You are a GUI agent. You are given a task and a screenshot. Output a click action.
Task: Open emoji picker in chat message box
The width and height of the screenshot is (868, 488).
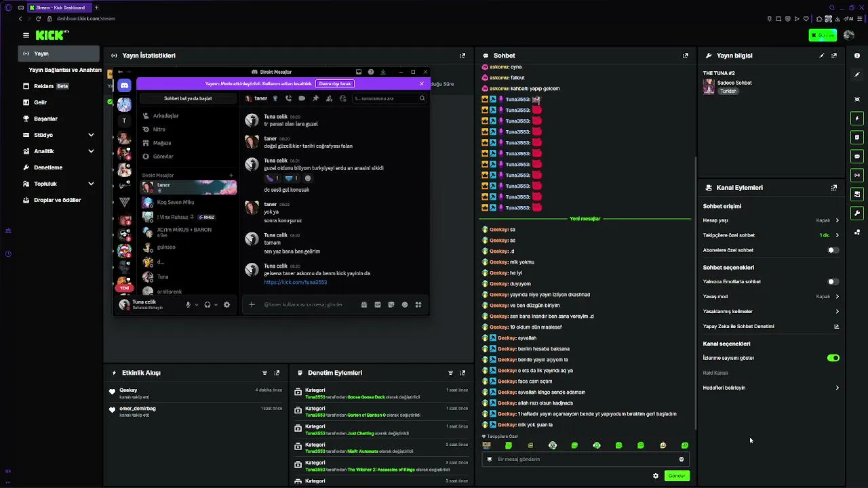pyautogui.click(x=682, y=460)
